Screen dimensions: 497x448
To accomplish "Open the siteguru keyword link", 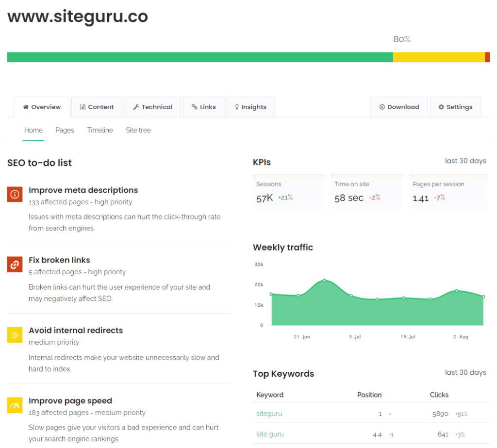I will 269,414.
